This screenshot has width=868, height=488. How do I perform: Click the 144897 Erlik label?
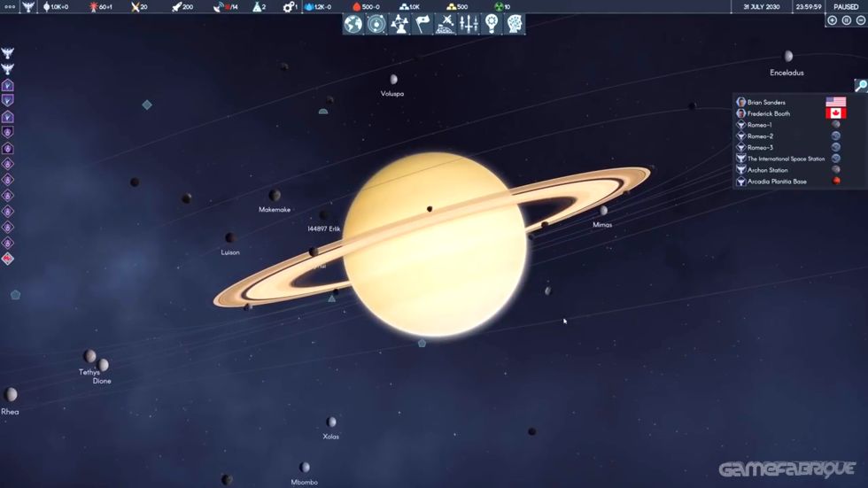point(324,229)
